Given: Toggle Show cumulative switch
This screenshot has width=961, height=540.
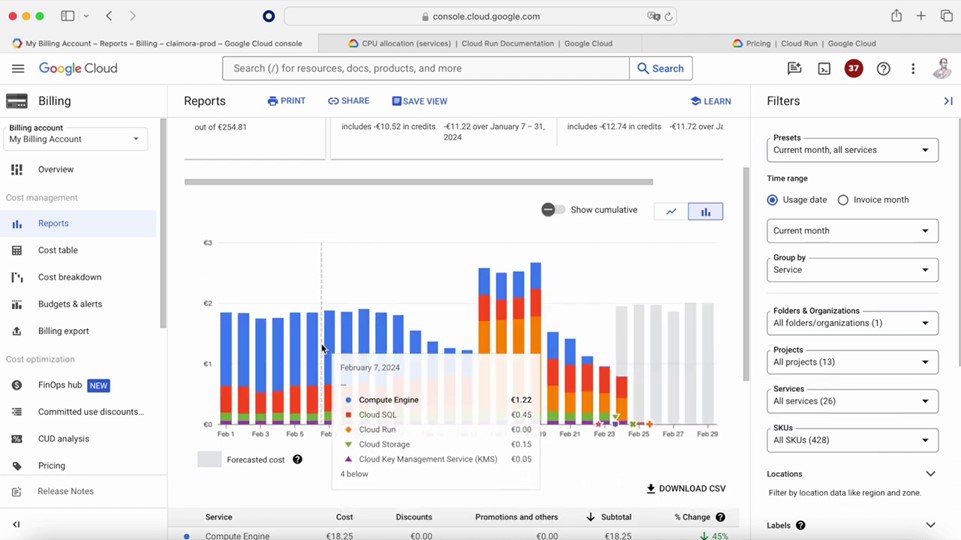Looking at the screenshot, I should [x=553, y=210].
